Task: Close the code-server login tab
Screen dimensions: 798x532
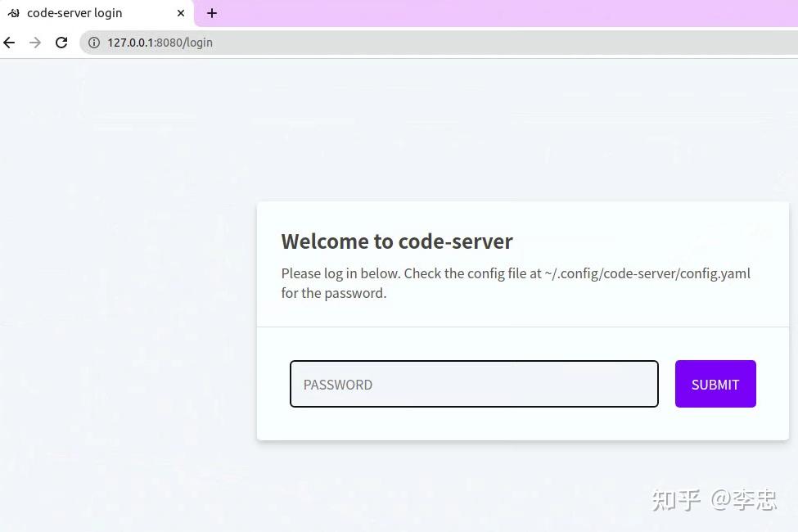Action: 180,13
